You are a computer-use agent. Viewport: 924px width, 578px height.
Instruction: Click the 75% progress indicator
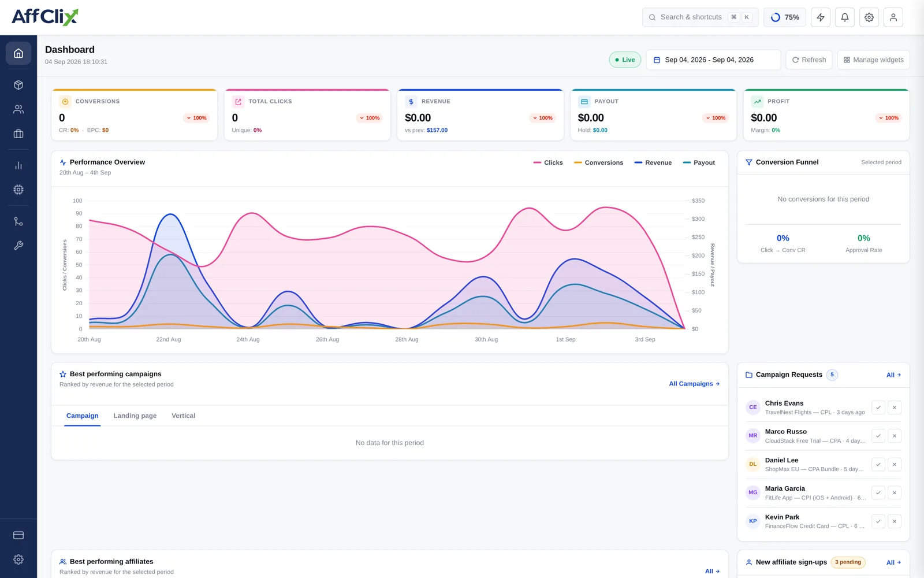click(785, 17)
